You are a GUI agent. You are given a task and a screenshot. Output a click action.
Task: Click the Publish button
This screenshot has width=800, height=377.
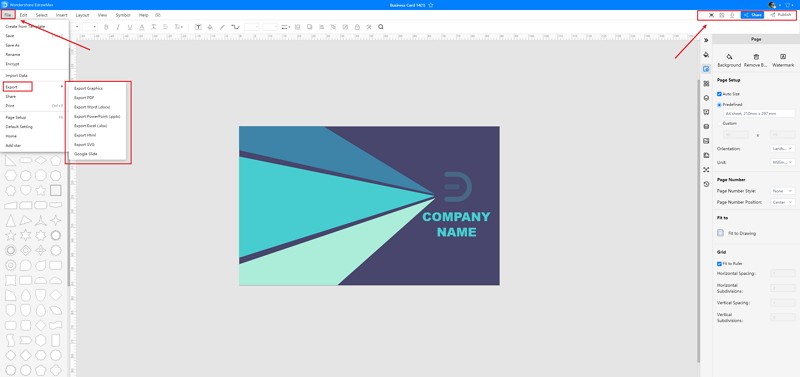click(781, 15)
